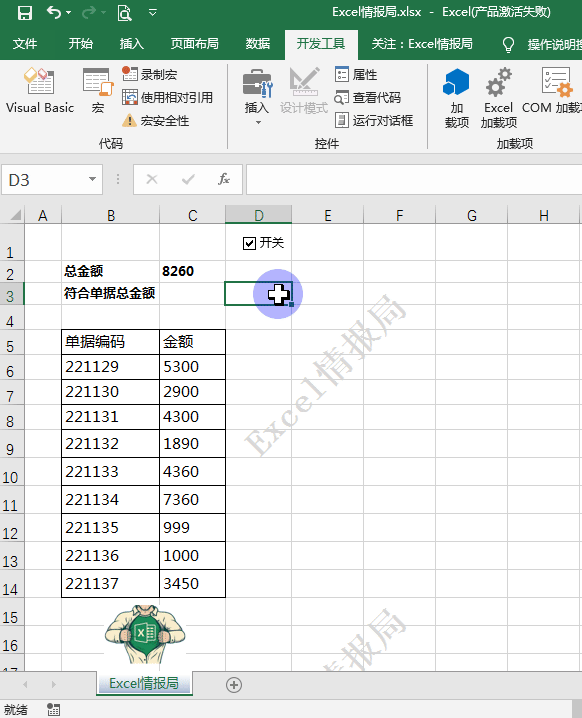
Task: Switch to the 插入 ribbon tab
Action: point(132,44)
